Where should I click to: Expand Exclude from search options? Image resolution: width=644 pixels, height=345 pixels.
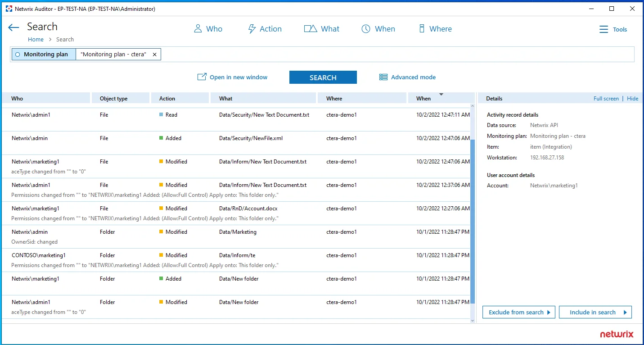point(519,312)
